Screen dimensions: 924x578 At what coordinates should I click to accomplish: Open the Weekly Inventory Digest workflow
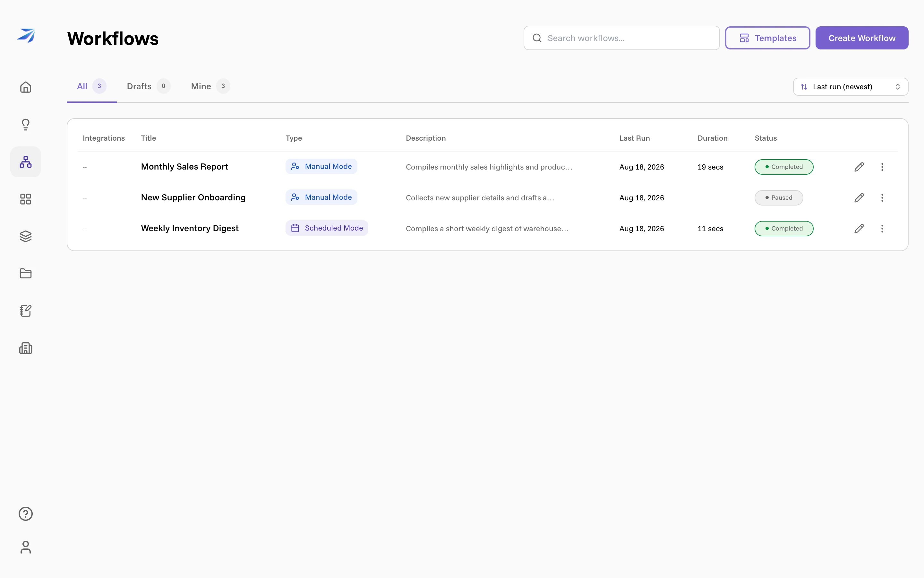190,229
